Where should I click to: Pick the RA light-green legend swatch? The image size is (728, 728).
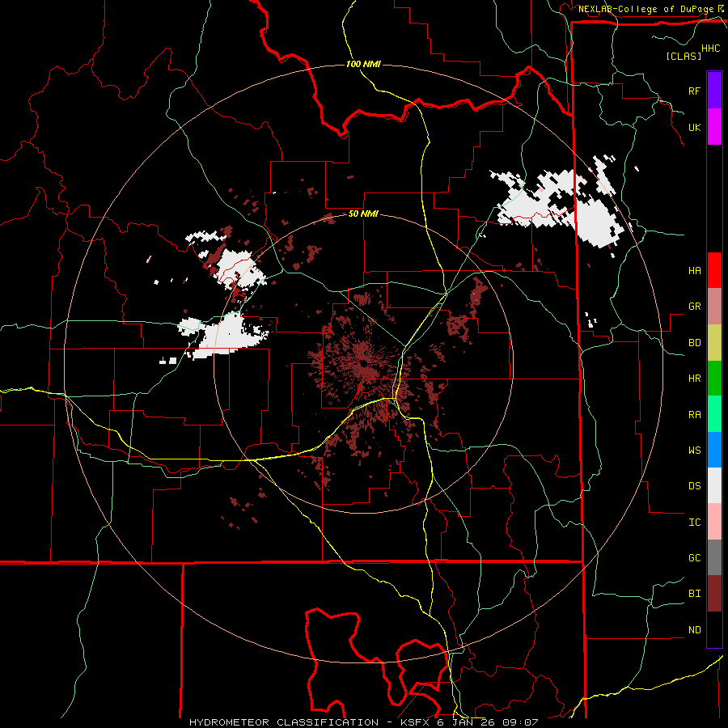pos(714,414)
